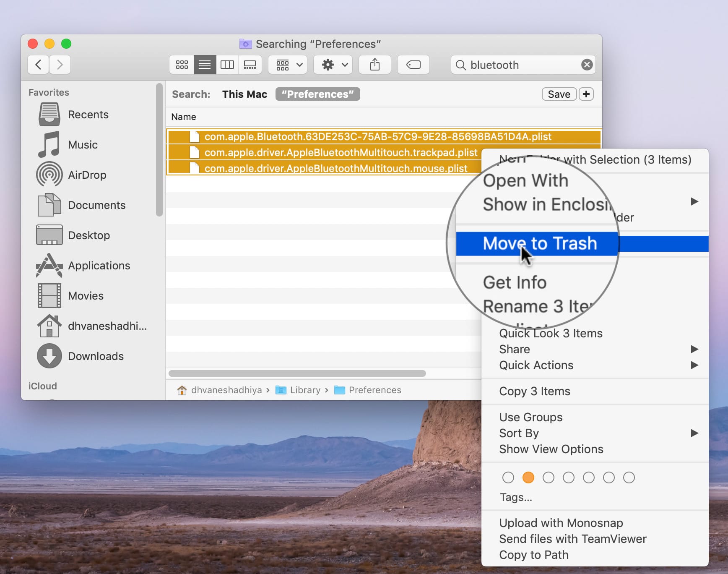Viewport: 728px width, 574px height.
Task: Toggle the orange tag dot
Action: coord(528,477)
